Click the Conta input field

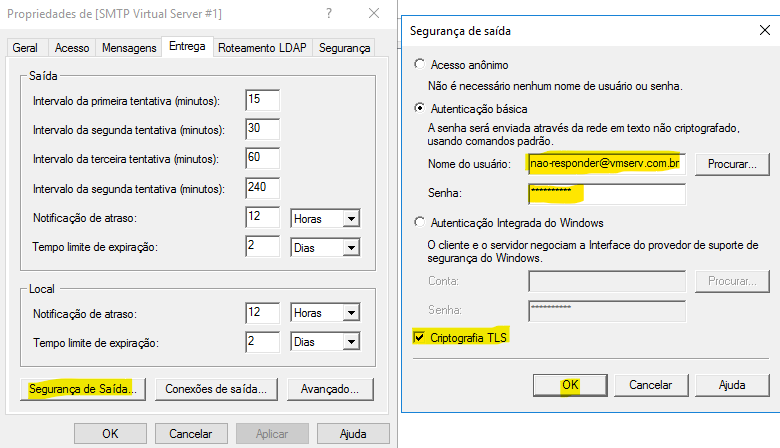[607, 281]
